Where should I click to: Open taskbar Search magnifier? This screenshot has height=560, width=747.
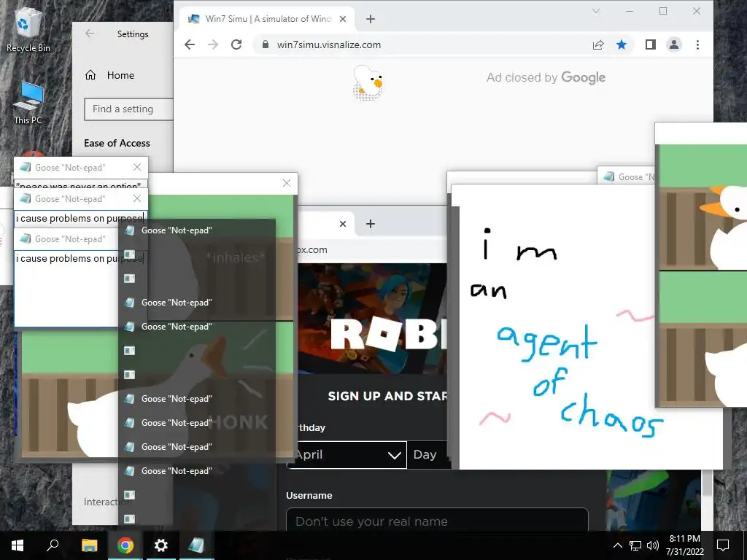[53, 545]
